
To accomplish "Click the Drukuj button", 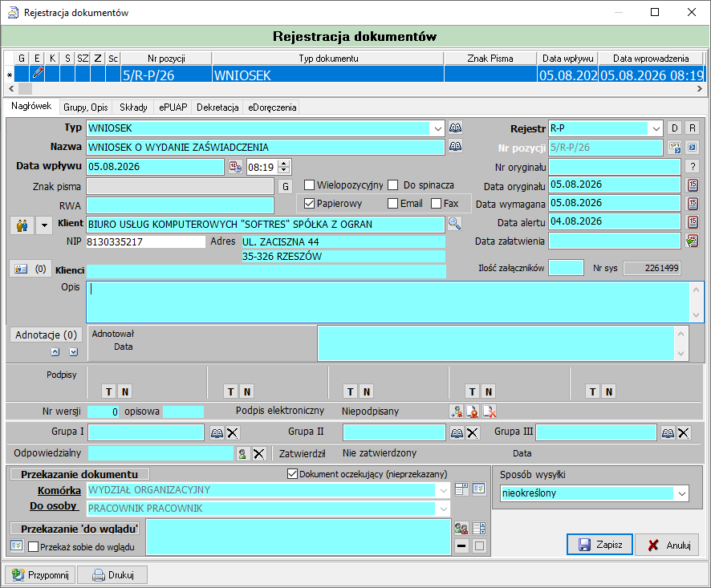I will (x=112, y=575).
